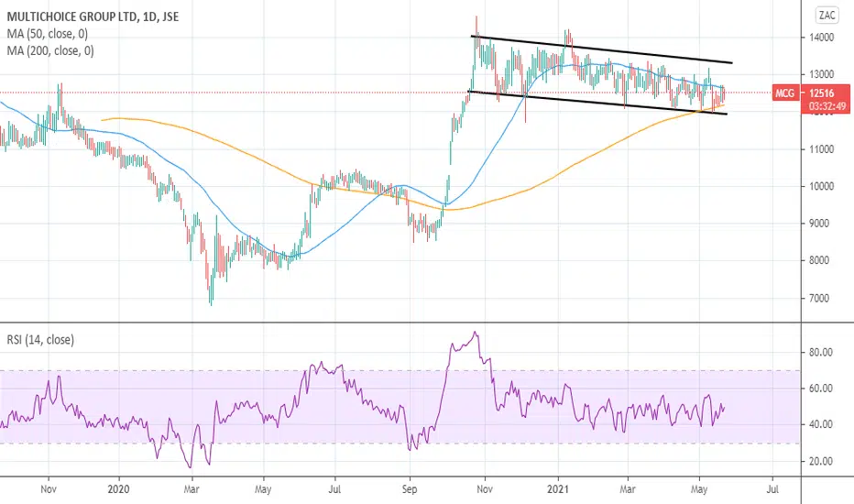
Task: Select the lower black channel trendline
Action: (597, 103)
